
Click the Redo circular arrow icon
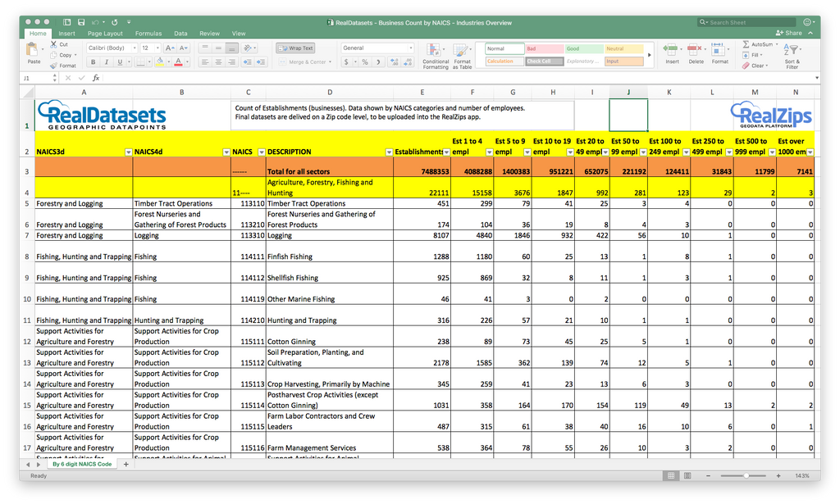(114, 22)
